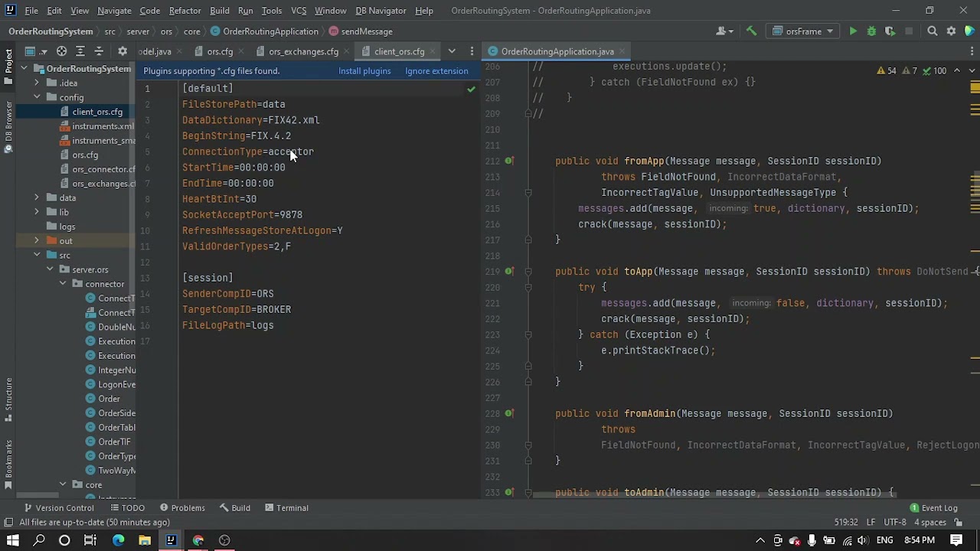Open the File menu
This screenshot has width=980, height=551.
click(31, 11)
